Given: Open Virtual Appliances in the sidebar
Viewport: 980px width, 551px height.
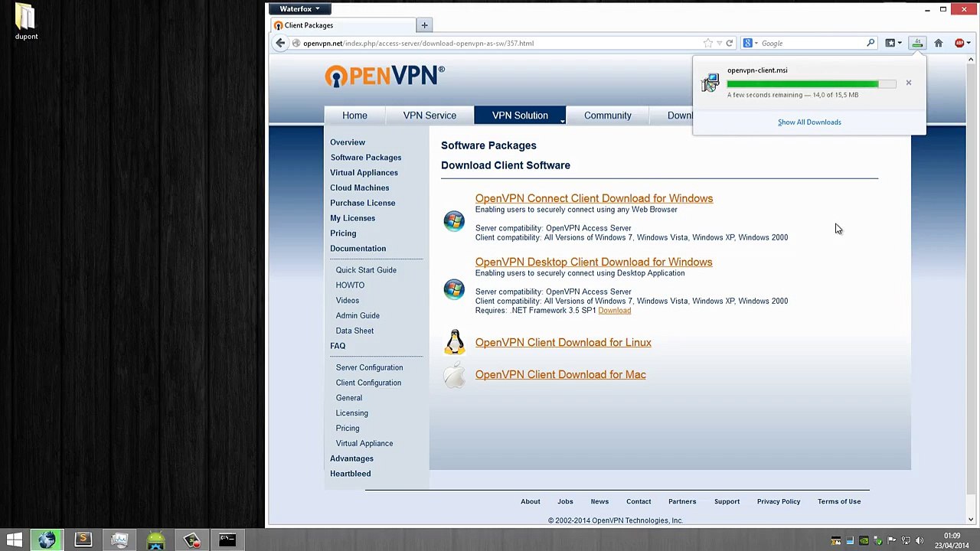Looking at the screenshot, I should click(364, 173).
